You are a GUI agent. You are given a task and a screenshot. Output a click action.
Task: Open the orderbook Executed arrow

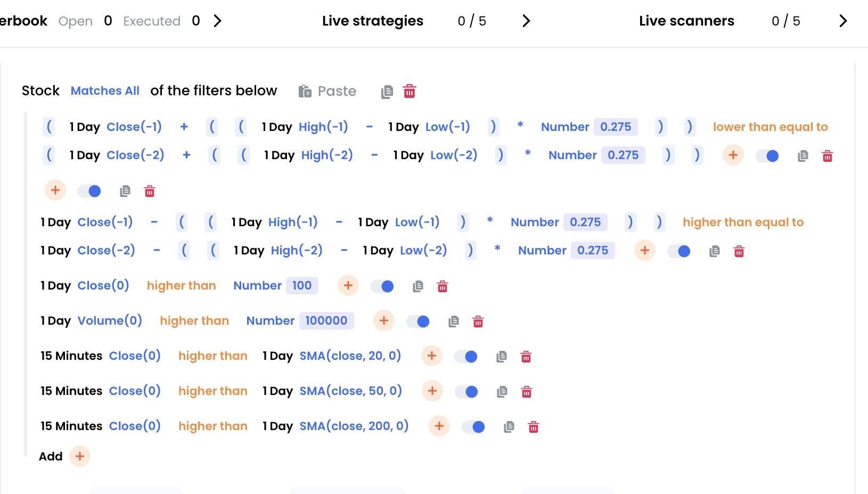(217, 21)
